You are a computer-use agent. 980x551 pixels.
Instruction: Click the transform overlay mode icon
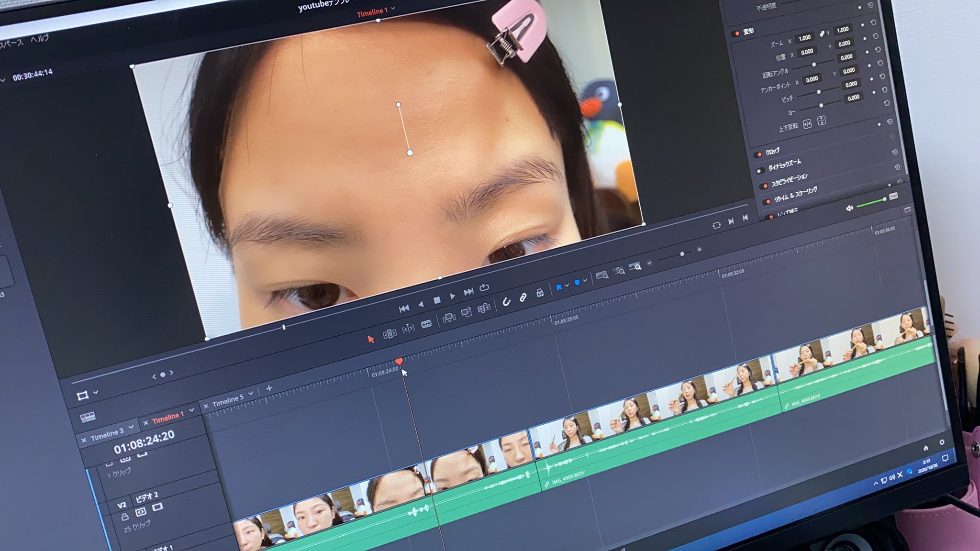click(x=82, y=396)
